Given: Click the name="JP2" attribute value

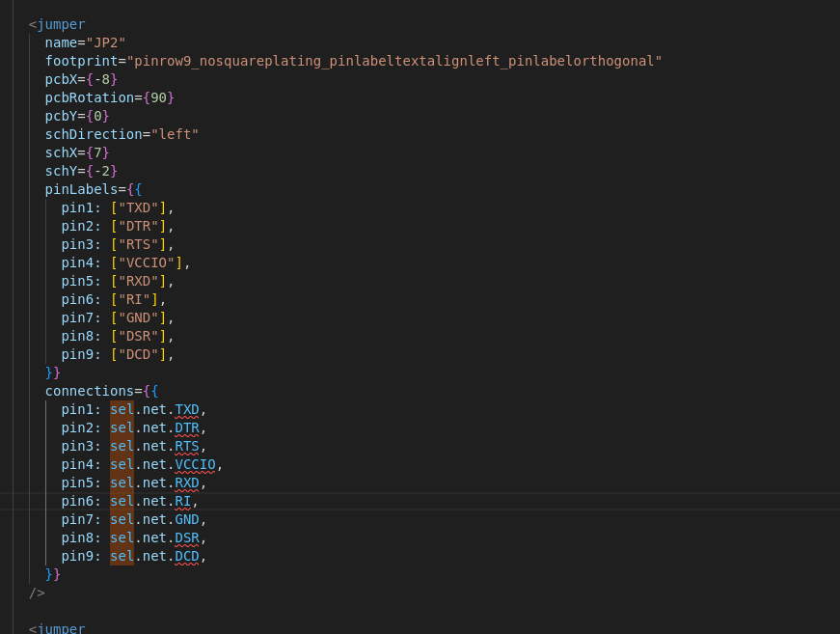Looking at the screenshot, I should tap(106, 42).
